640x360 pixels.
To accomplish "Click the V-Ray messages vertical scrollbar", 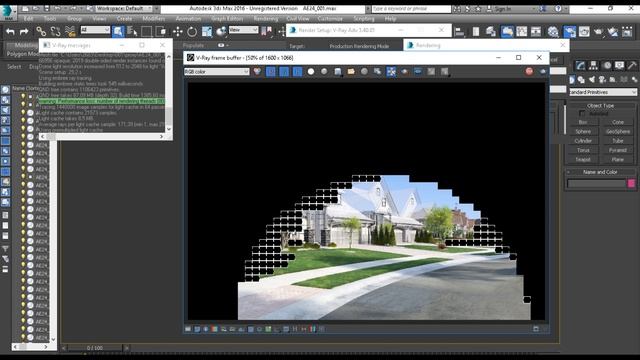I will pyautogui.click(x=169, y=93).
